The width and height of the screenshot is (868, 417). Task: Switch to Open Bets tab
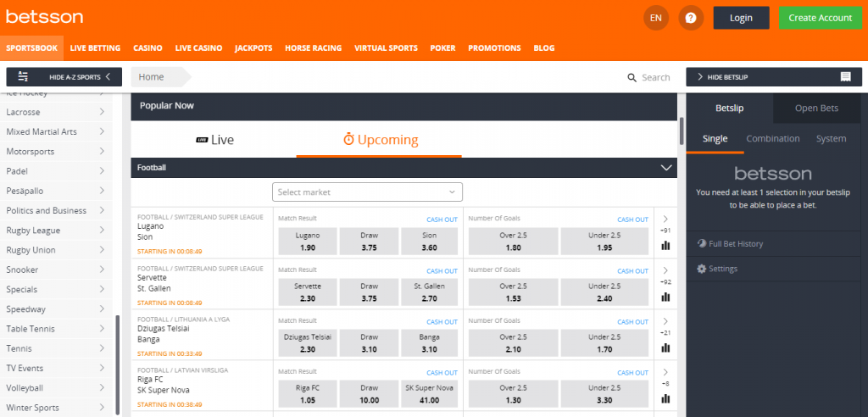(816, 108)
